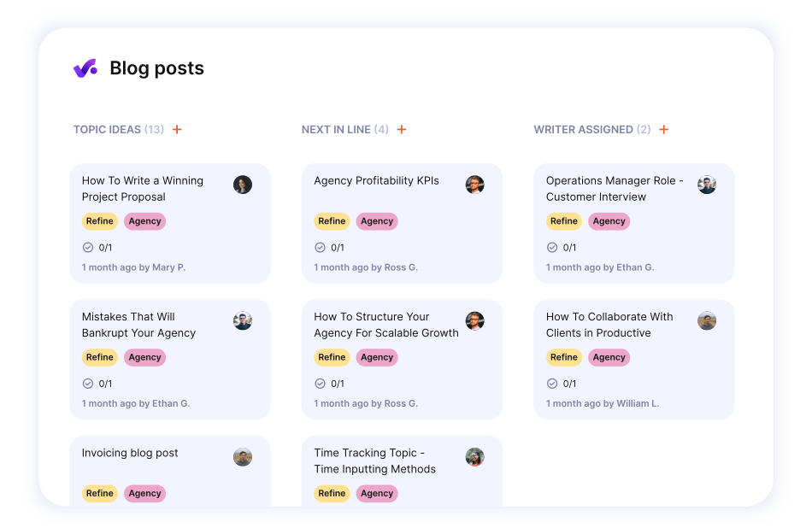Image resolution: width=812 pixels, height=528 pixels.
Task: Click the Blog posts board title
Action: (x=157, y=68)
